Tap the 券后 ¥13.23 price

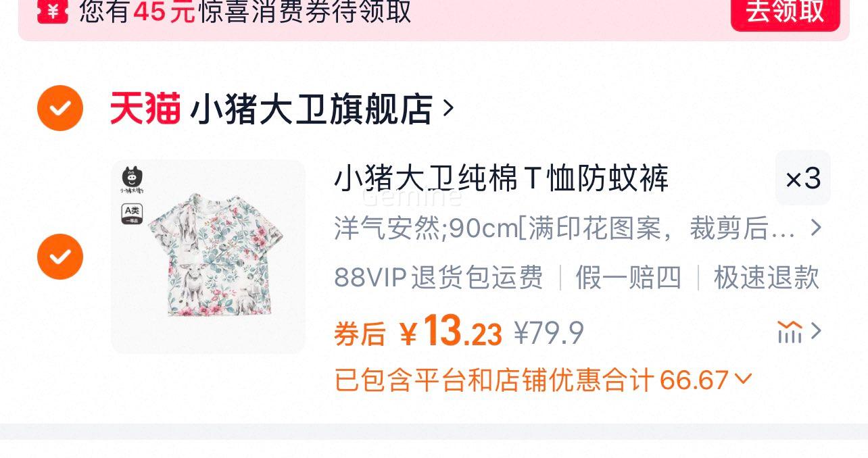pos(418,332)
